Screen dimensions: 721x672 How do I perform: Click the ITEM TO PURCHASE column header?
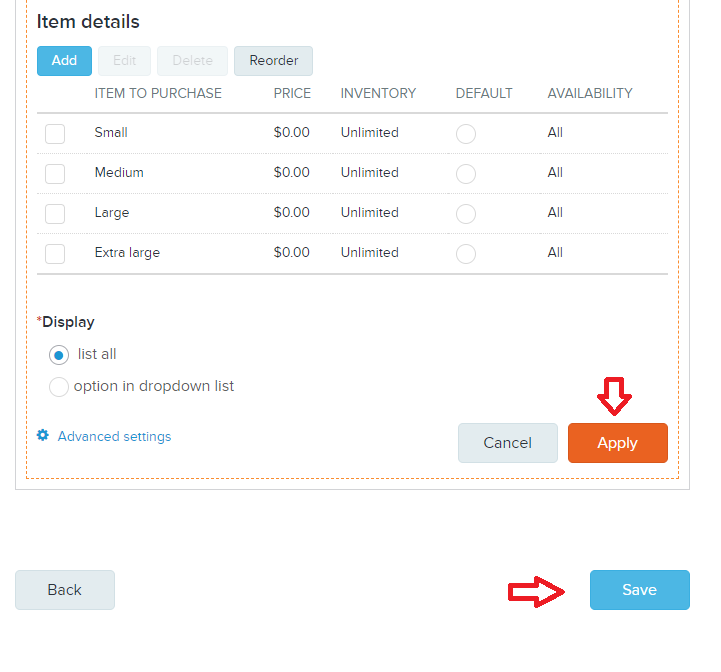click(x=158, y=93)
